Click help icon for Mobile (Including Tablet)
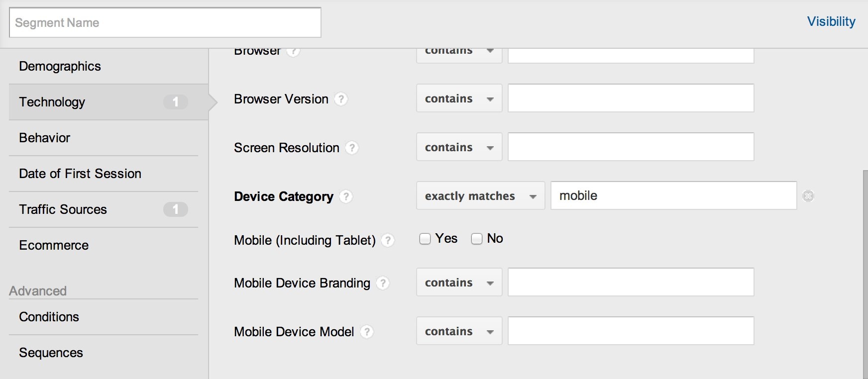The image size is (868, 379). pos(388,240)
